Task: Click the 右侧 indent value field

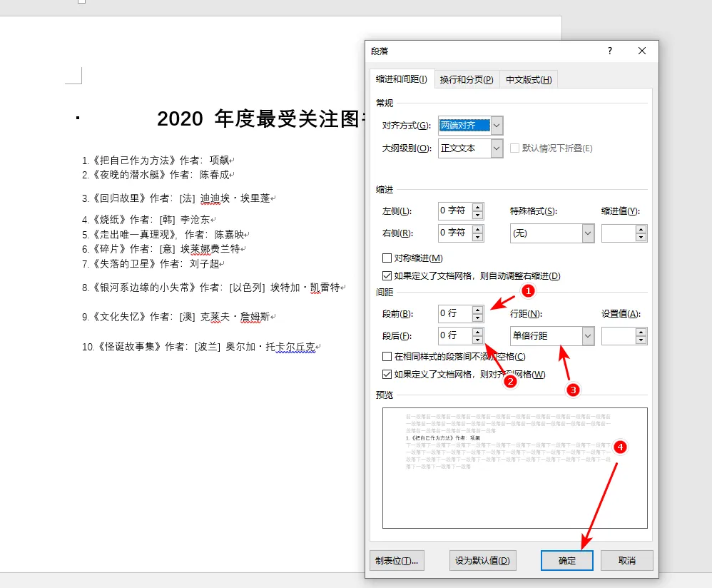Action: [455, 233]
